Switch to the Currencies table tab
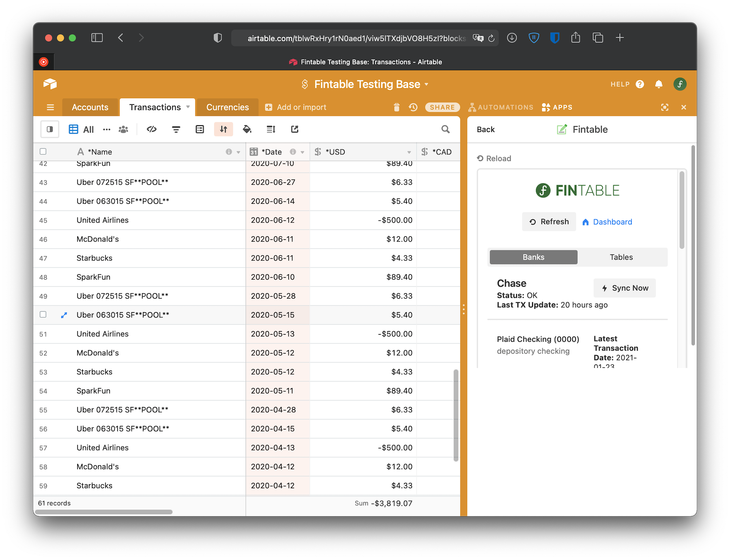Screen dimensions: 730x560 tap(228, 107)
